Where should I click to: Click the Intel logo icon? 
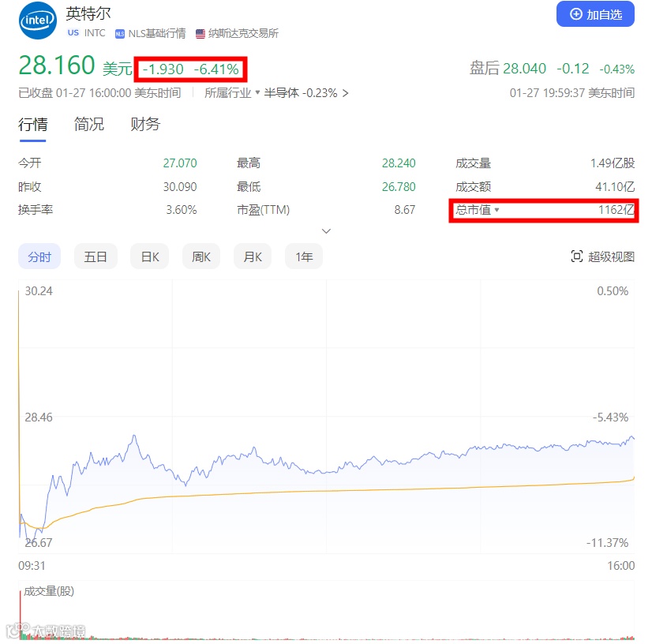click(x=38, y=21)
